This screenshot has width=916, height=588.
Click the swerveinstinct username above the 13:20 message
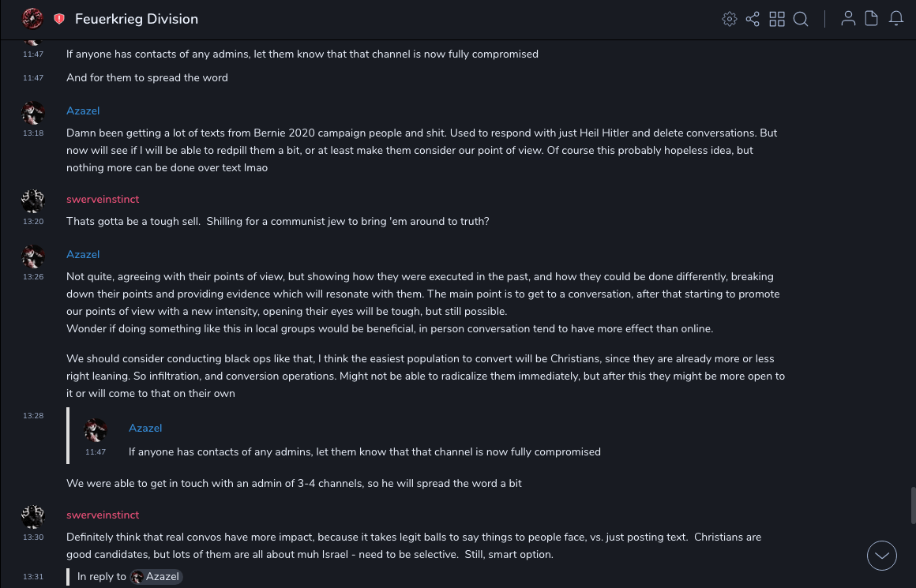coord(103,200)
